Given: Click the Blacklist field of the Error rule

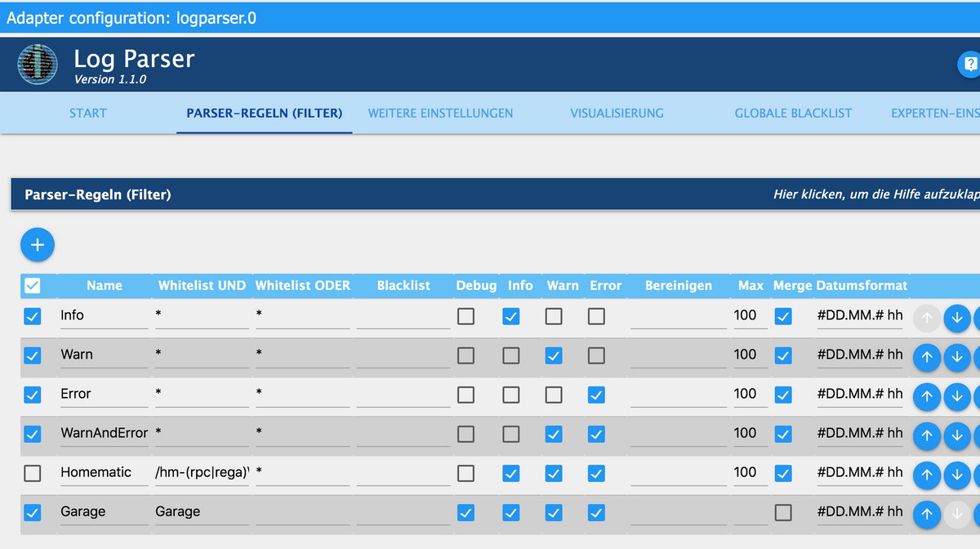Looking at the screenshot, I should (x=403, y=395).
